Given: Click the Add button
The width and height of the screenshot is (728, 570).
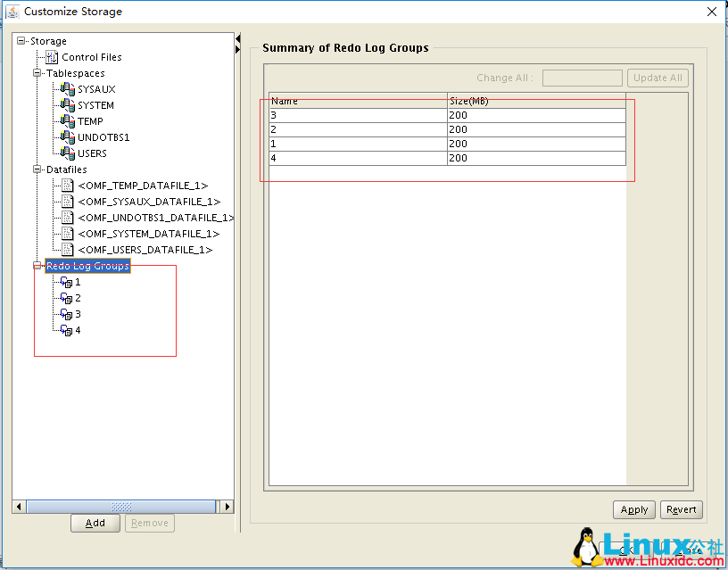Looking at the screenshot, I should [x=95, y=523].
